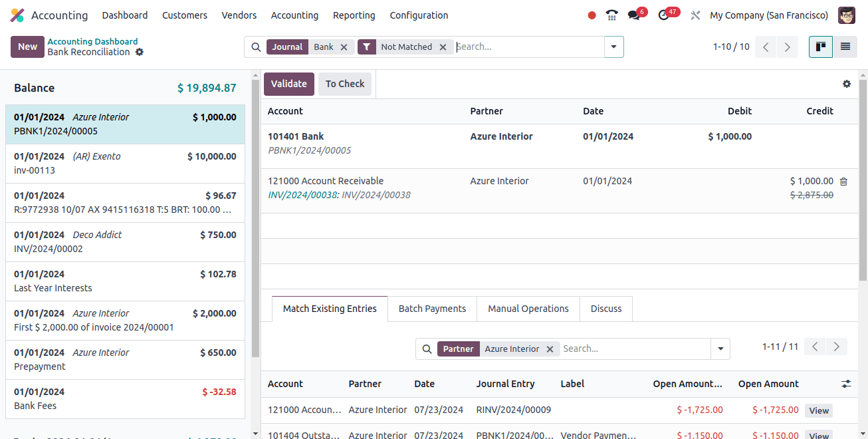Focus the top search input field
This screenshot has height=439, width=868.
pos(528,47)
